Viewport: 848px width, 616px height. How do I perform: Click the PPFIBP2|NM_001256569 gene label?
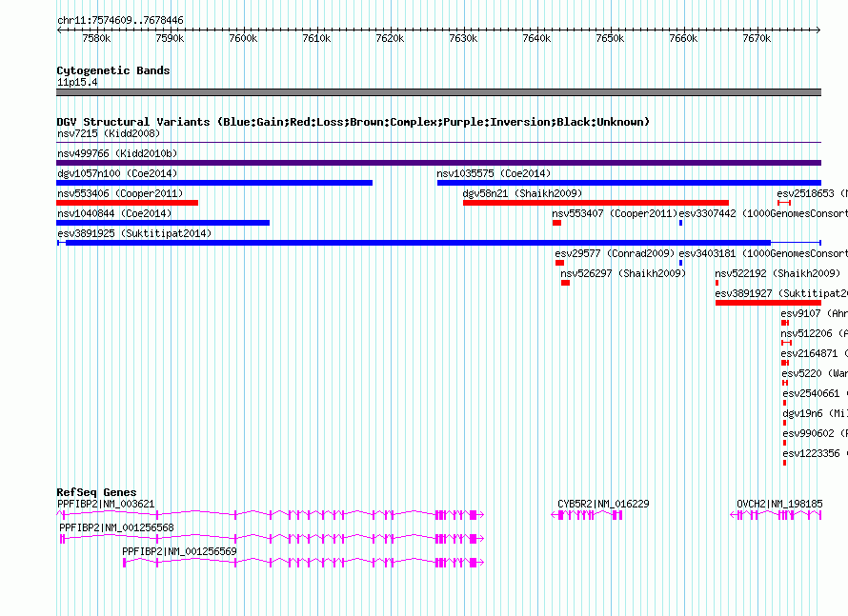pos(179,551)
